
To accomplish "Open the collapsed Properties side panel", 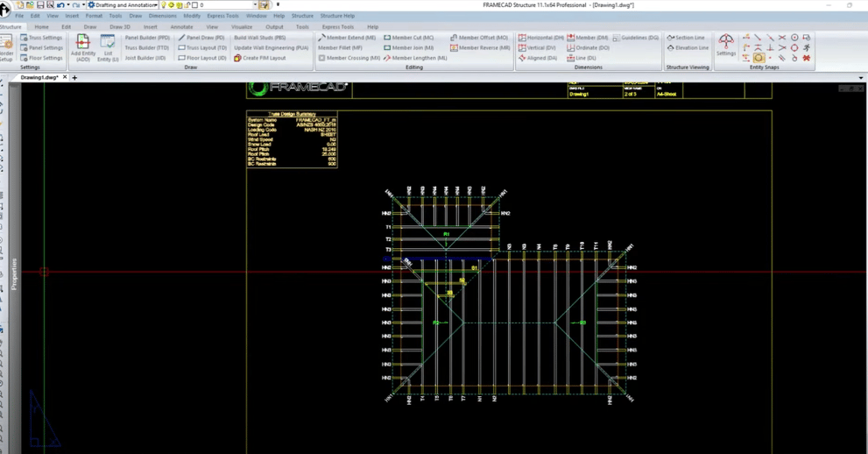I will click(x=14, y=273).
